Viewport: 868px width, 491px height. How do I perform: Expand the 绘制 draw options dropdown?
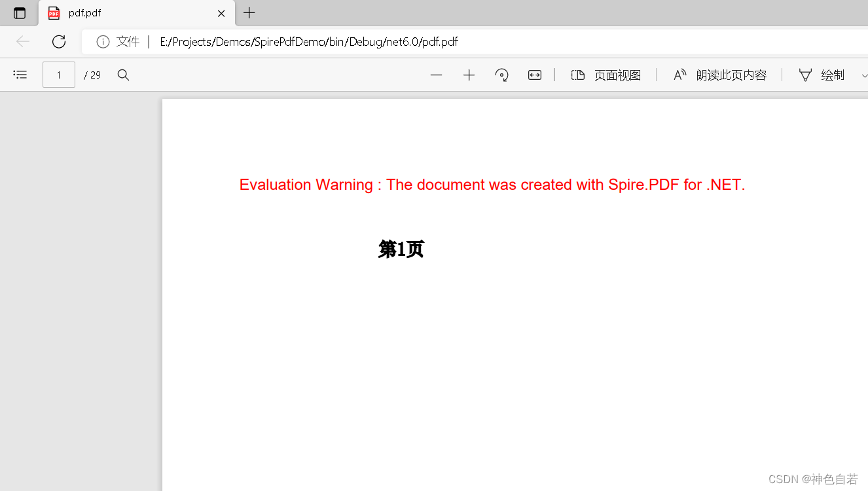click(x=864, y=75)
